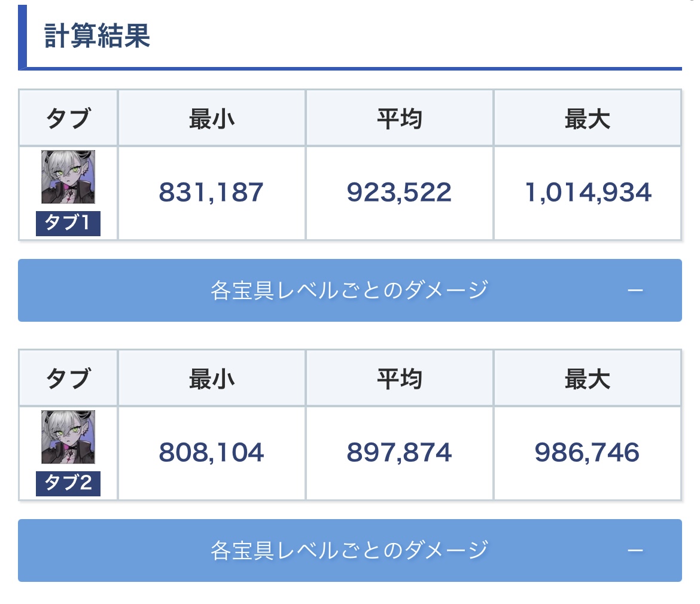Toggle 各宝具レベルごとのダメージ bar under タブ2 results
Viewport: 700px width, 604px height.
tap(349, 550)
